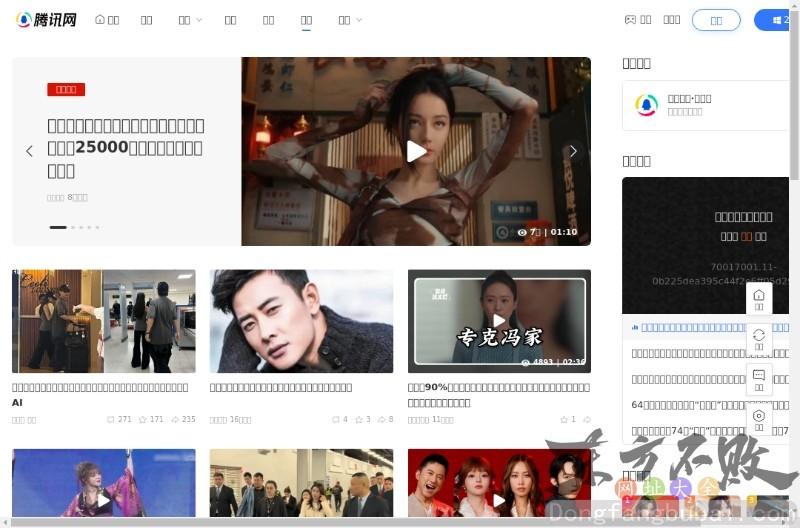The width and height of the screenshot is (800, 528).
Task: Expand the last navigation item dropdown arrow
Action: tap(359, 20)
